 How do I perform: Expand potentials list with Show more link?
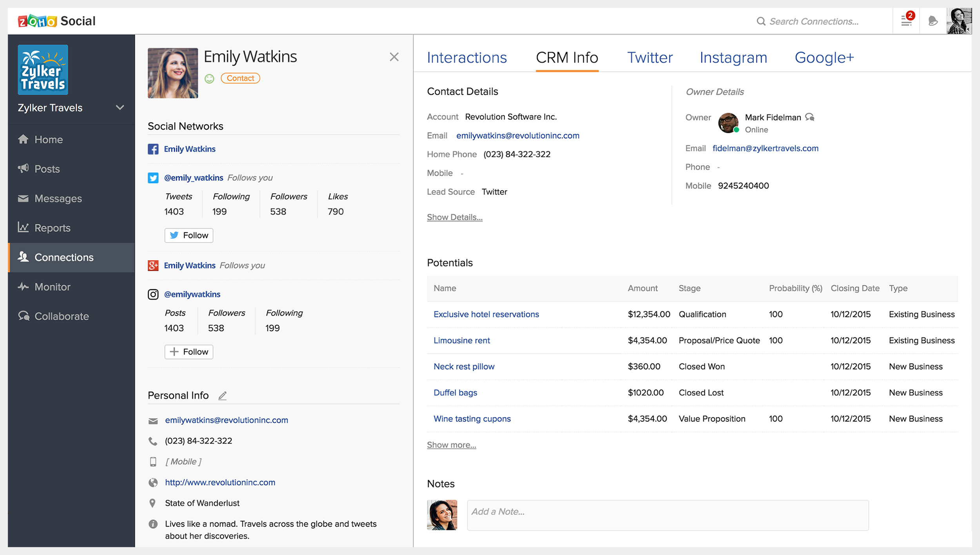click(451, 445)
